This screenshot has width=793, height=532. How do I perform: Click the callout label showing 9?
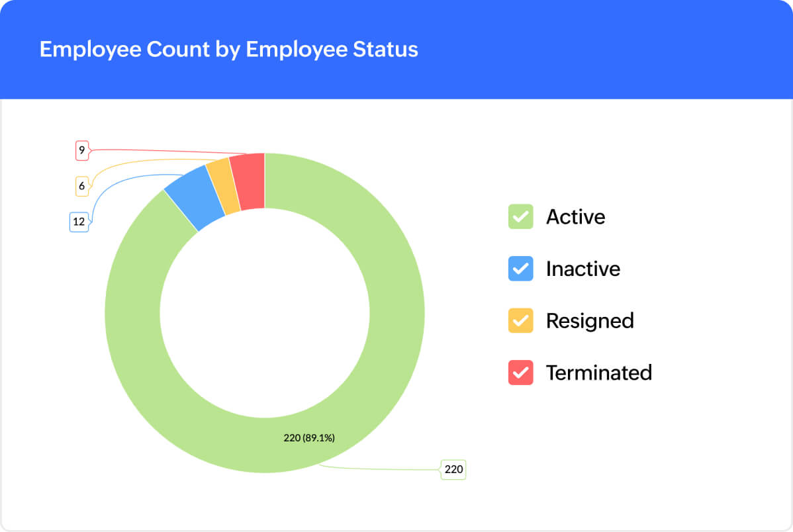click(81, 150)
